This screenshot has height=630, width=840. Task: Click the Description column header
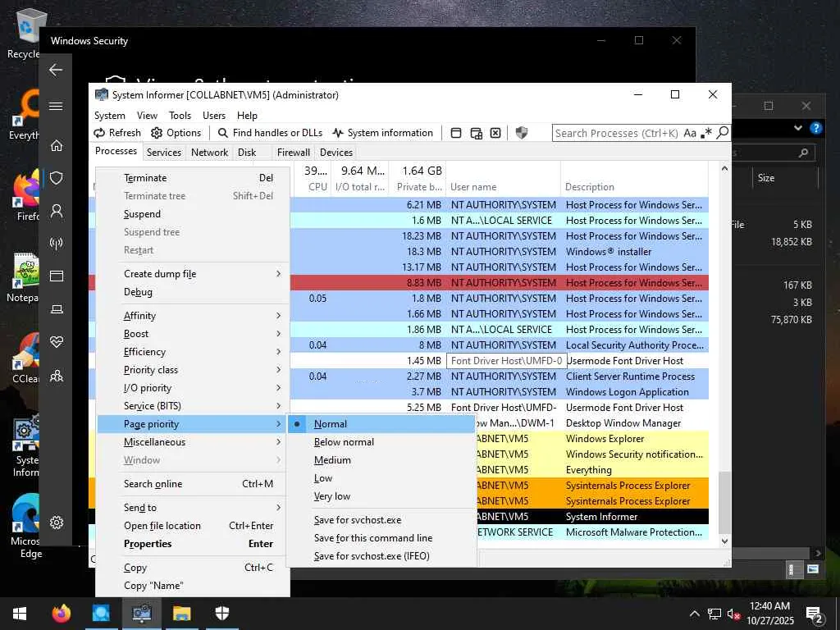click(634, 187)
